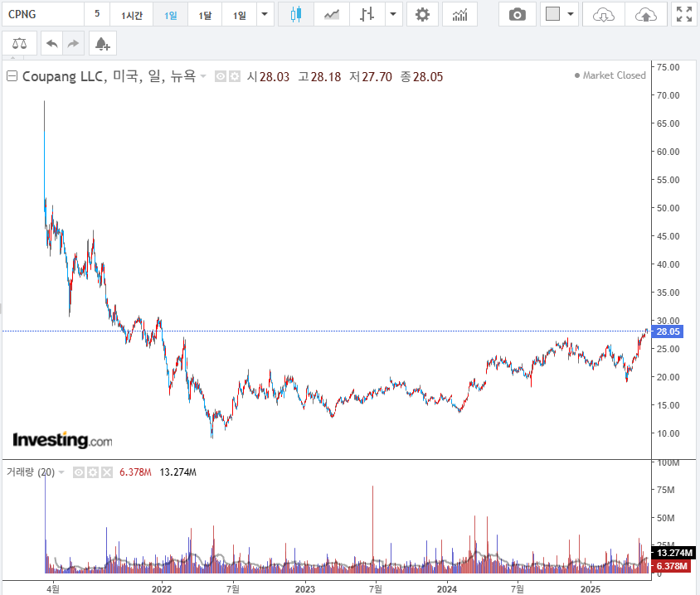Select the bar (OHLC) chart style
The height and width of the screenshot is (595, 700).
367,15
